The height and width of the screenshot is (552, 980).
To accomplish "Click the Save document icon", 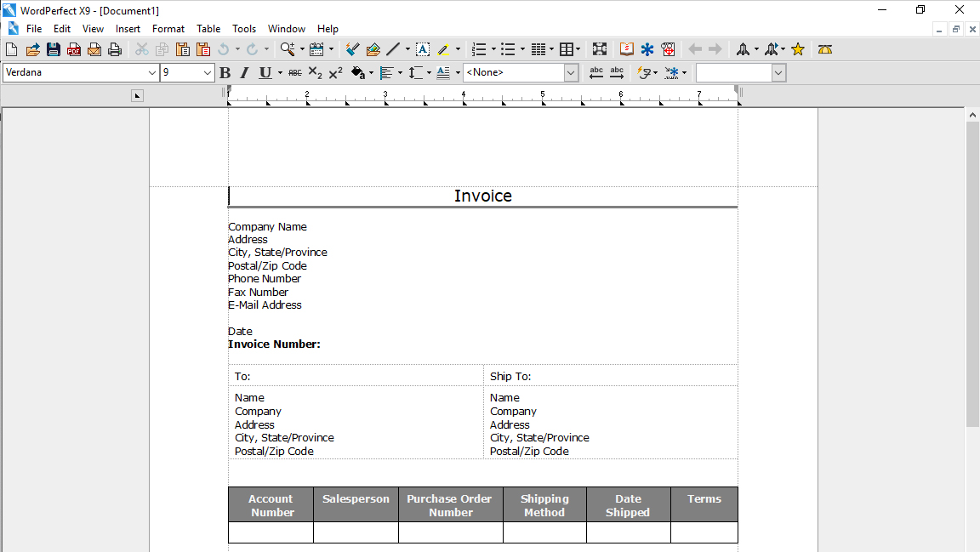I will pos(53,49).
